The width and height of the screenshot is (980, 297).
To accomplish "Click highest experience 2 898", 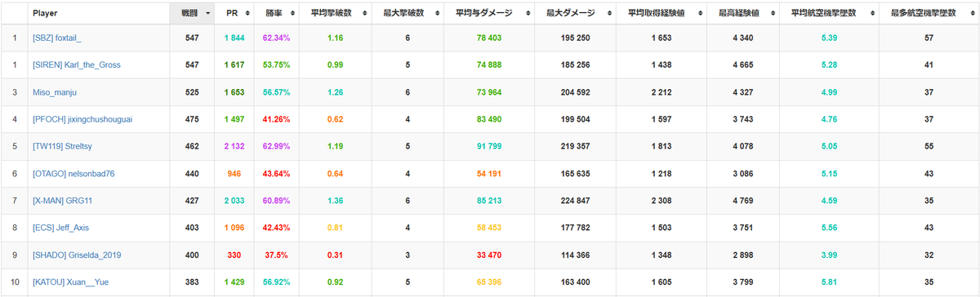I will click(x=742, y=255).
